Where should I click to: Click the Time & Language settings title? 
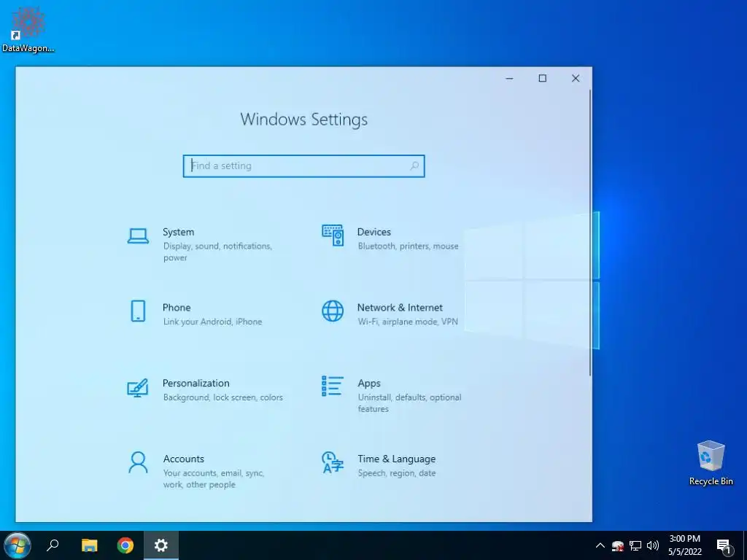click(x=396, y=459)
